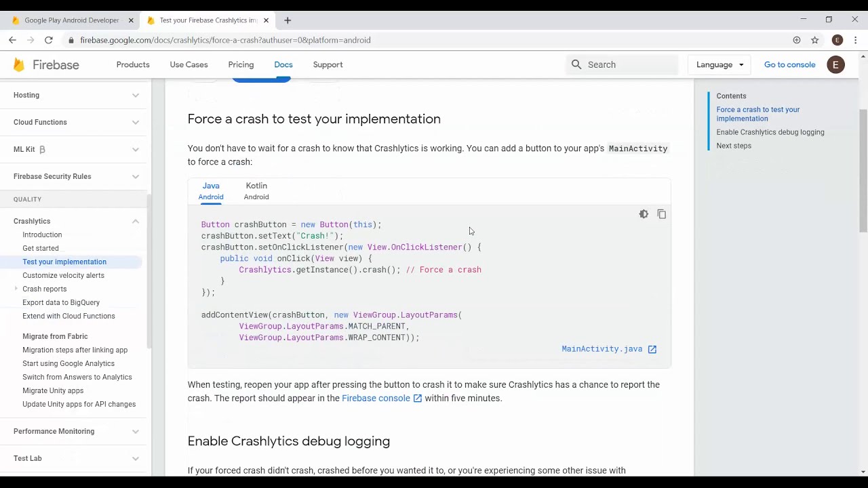This screenshot has width=868, height=488.
Task: Click the left sidebar scrollbar
Action: (x=149, y=271)
